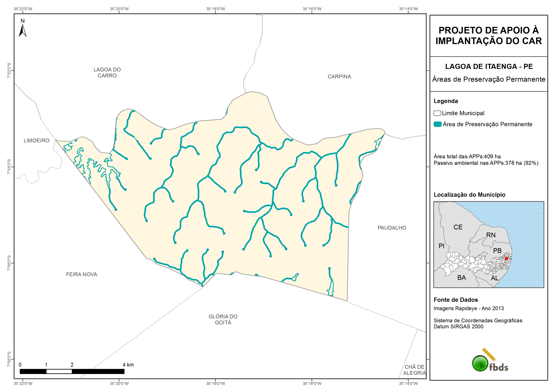Viewport: 555px width, 392px height.
Task: Click the Limite Municipal legend symbol
Action: pyautogui.click(x=437, y=113)
